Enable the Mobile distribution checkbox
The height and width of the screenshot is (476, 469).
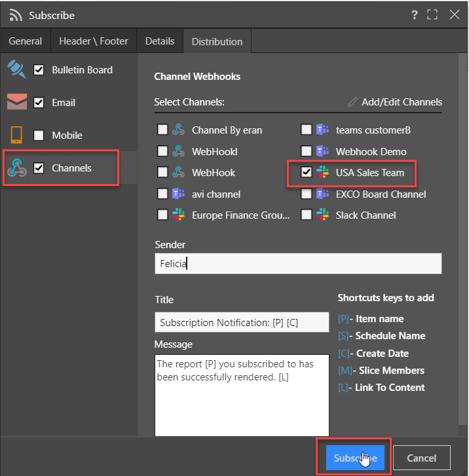tap(39, 135)
